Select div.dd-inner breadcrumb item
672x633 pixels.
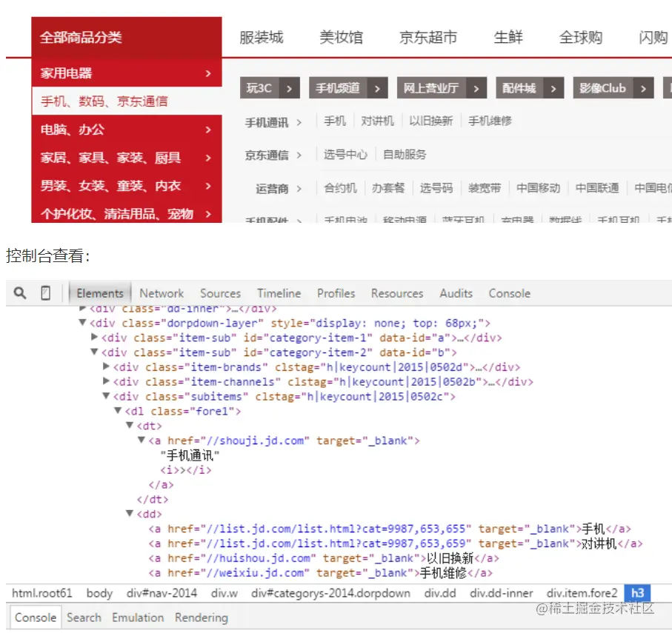point(502,593)
